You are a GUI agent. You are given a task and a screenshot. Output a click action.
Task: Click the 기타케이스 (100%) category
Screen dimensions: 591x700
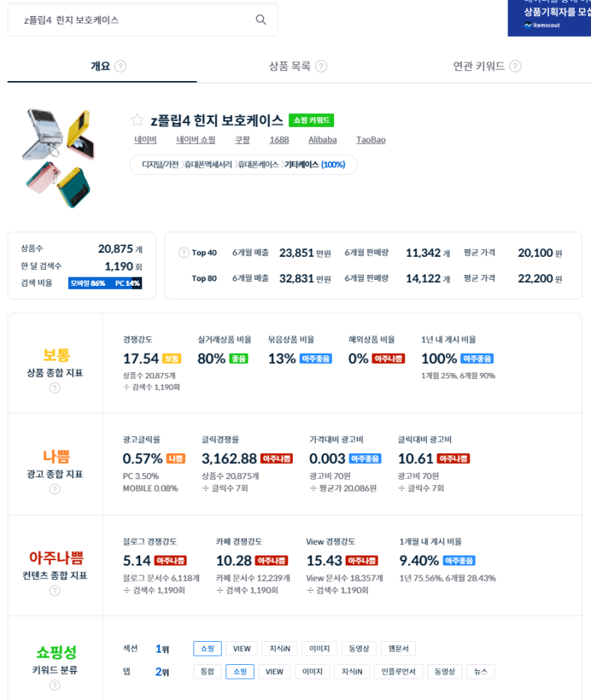click(315, 165)
